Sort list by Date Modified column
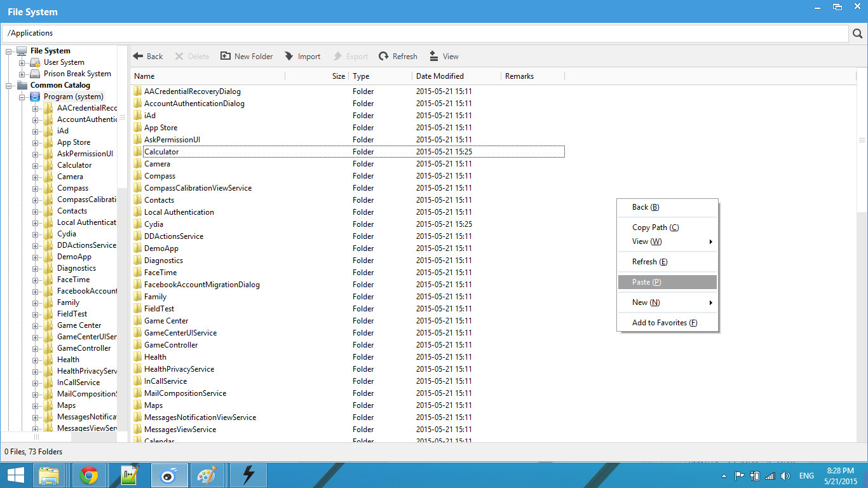 (x=440, y=76)
